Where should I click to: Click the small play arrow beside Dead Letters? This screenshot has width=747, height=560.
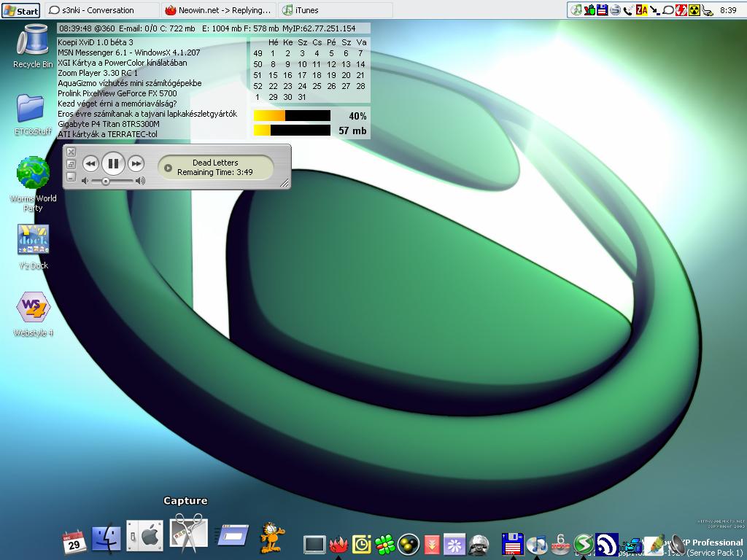pyautogui.click(x=168, y=168)
